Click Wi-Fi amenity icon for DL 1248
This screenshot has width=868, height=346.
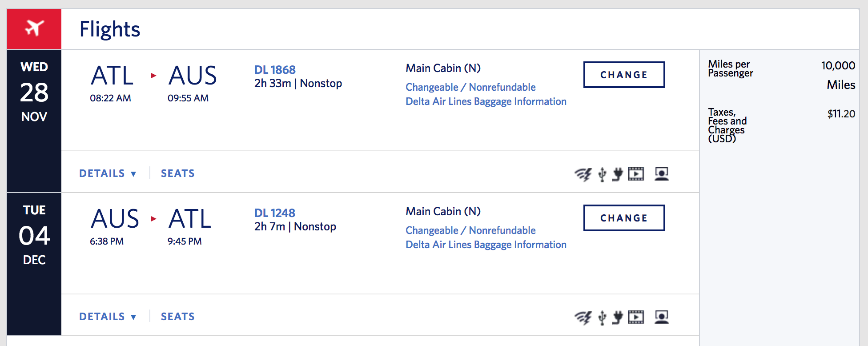tap(583, 317)
